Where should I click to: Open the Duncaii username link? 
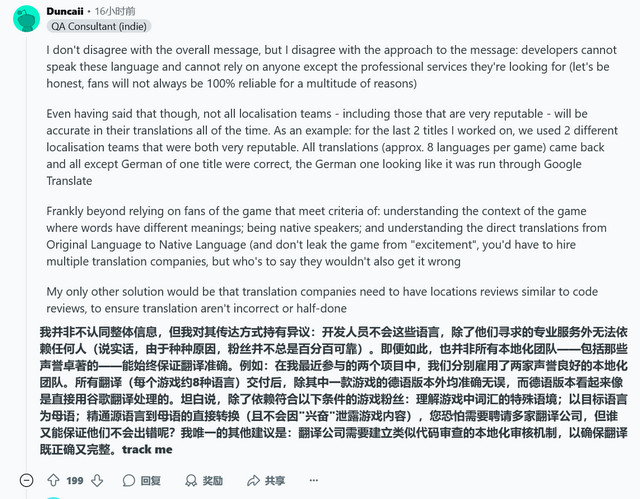point(65,11)
